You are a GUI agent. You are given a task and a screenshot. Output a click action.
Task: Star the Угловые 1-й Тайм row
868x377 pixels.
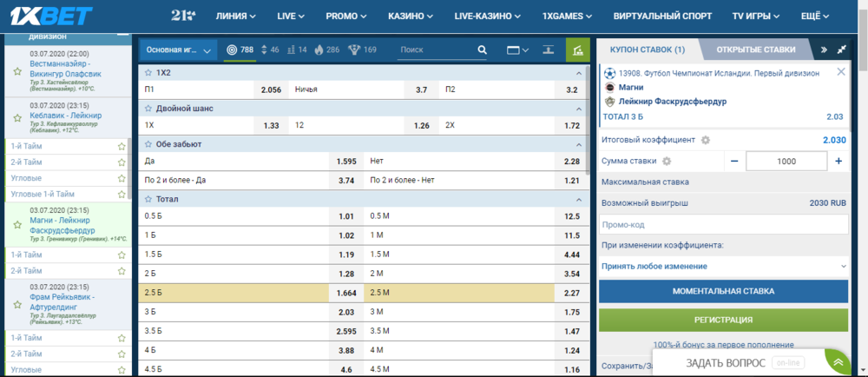pyautogui.click(x=122, y=195)
